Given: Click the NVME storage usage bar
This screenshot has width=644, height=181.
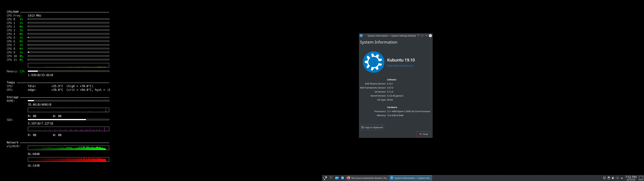Looking at the screenshot, I should 68,101.
